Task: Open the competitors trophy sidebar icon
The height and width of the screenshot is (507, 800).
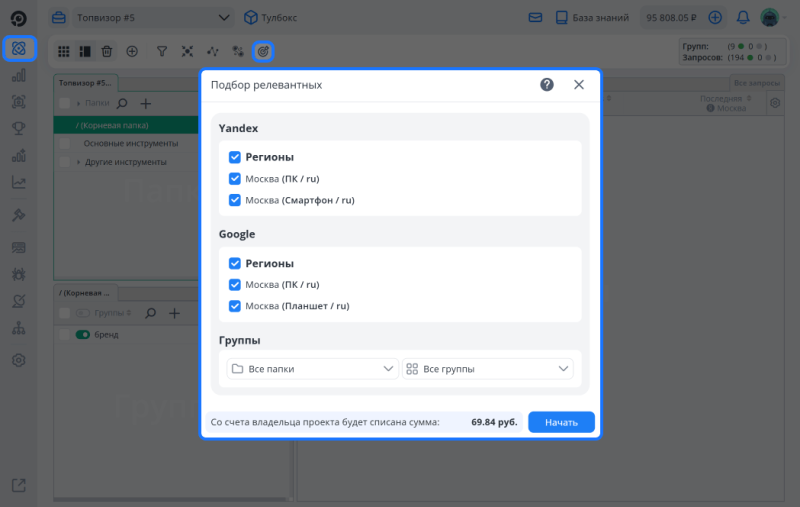Action: coord(19,128)
